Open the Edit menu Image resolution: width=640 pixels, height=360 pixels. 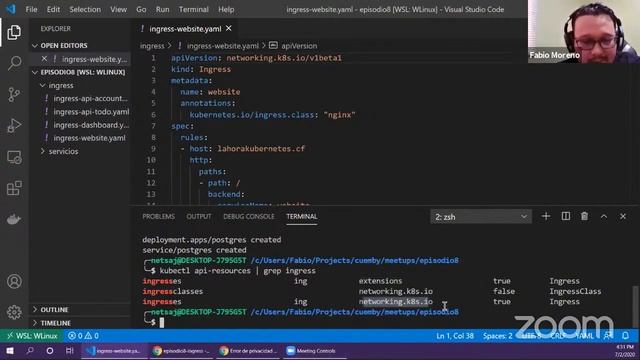tap(53, 9)
